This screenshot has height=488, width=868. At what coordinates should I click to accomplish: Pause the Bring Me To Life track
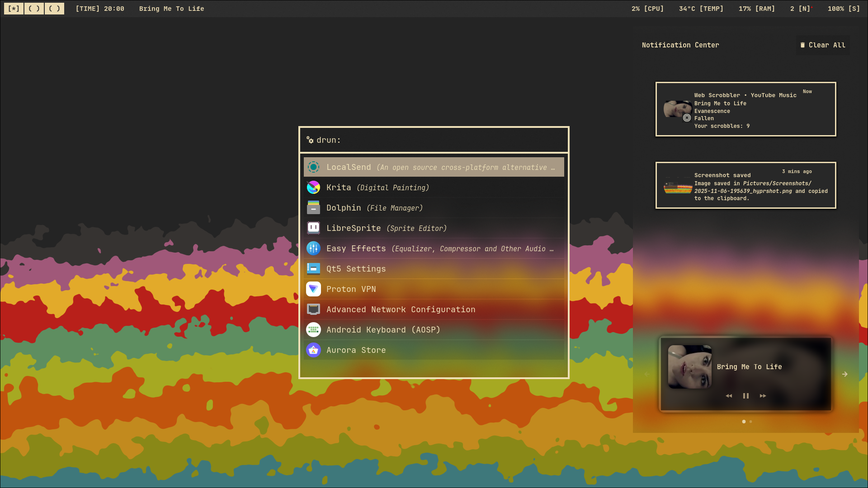[746, 396]
